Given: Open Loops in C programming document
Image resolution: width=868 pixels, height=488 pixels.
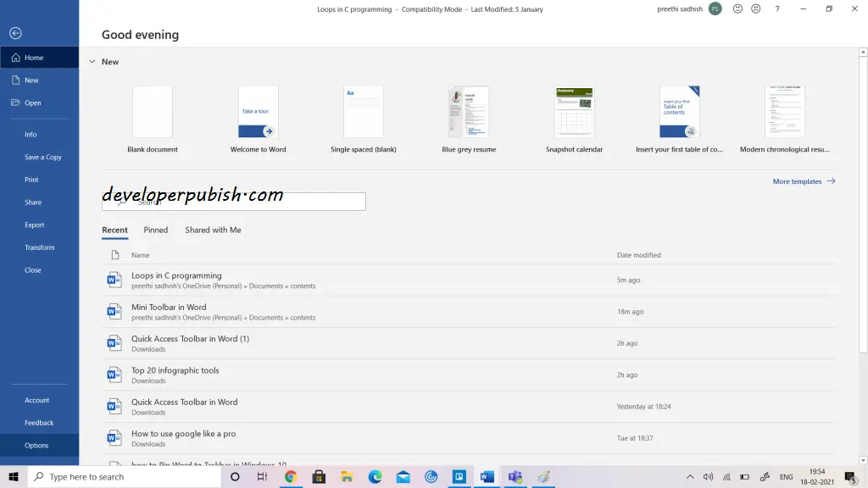Looking at the screenshot, I should tap(468, 280).
